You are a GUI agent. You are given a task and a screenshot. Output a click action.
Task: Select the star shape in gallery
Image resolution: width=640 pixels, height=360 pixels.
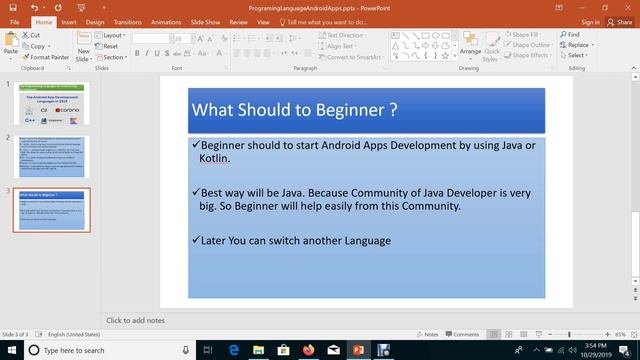click(445, 56)
